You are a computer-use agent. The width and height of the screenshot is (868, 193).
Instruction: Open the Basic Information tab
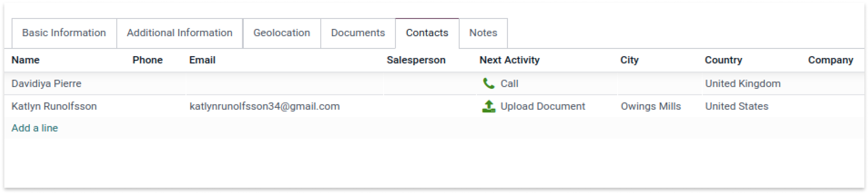[64, 33]
